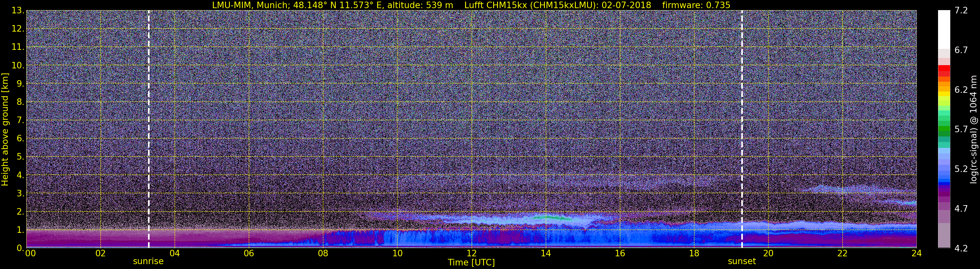Click the height axis tick label 3

(x=20, y=193)
